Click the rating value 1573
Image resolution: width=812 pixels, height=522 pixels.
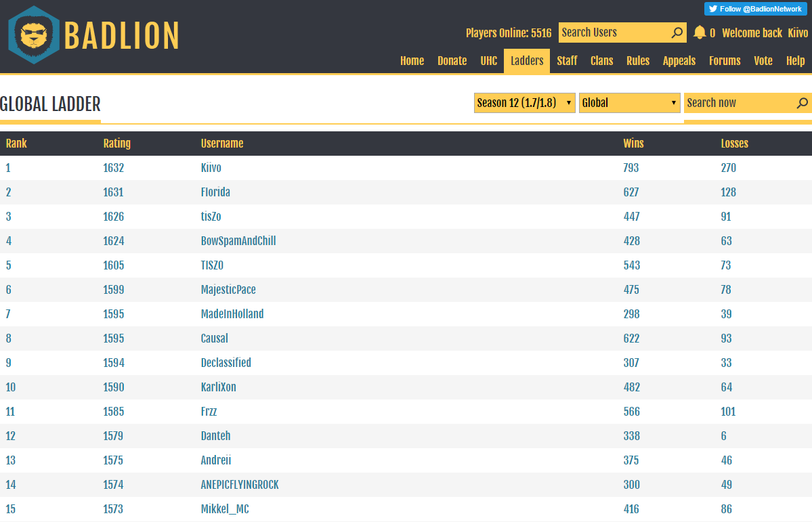coord(113,508)
